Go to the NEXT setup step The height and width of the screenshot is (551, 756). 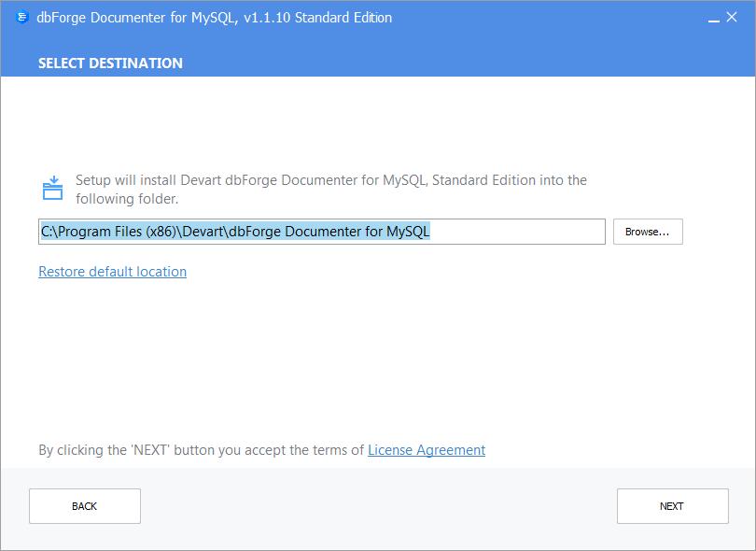point(673,506)
